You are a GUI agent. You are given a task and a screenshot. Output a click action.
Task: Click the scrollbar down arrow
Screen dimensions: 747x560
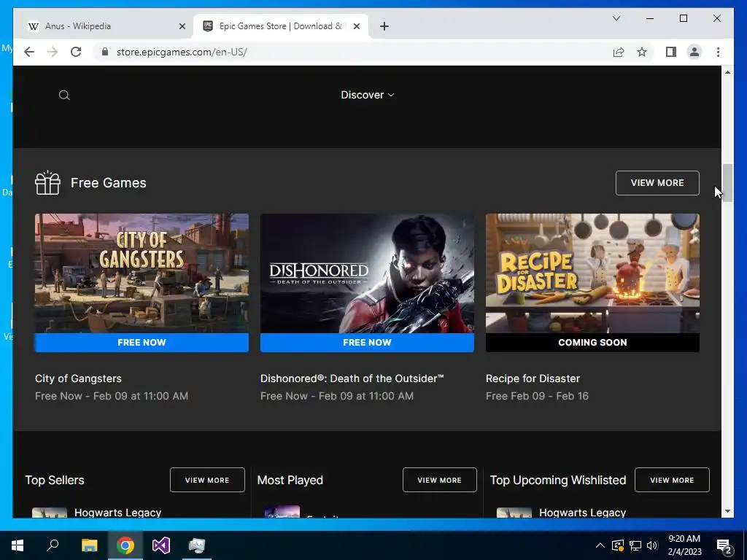click(x=727, y=511)
